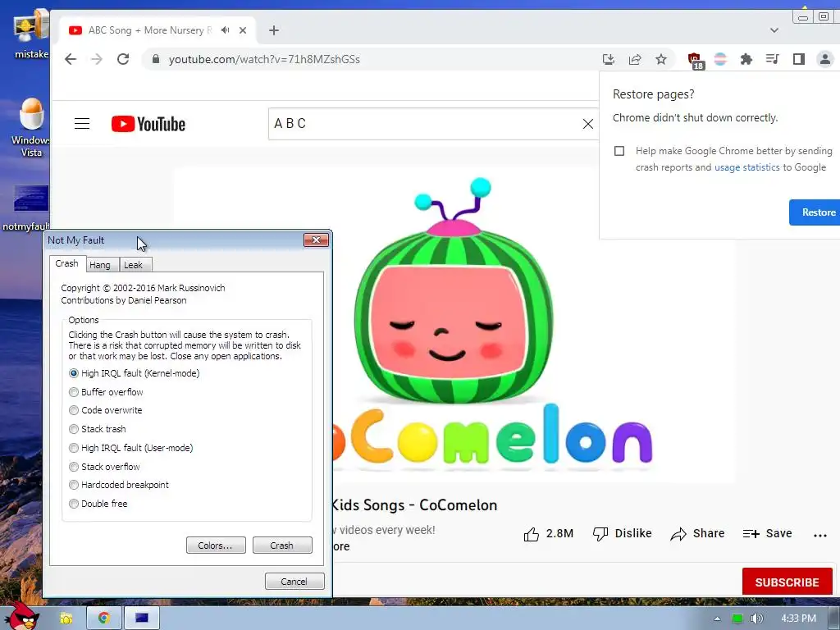Click the install app icon in address bar
Image resolution: width=840 pixels, height=630 pixels.
[608, 59]
